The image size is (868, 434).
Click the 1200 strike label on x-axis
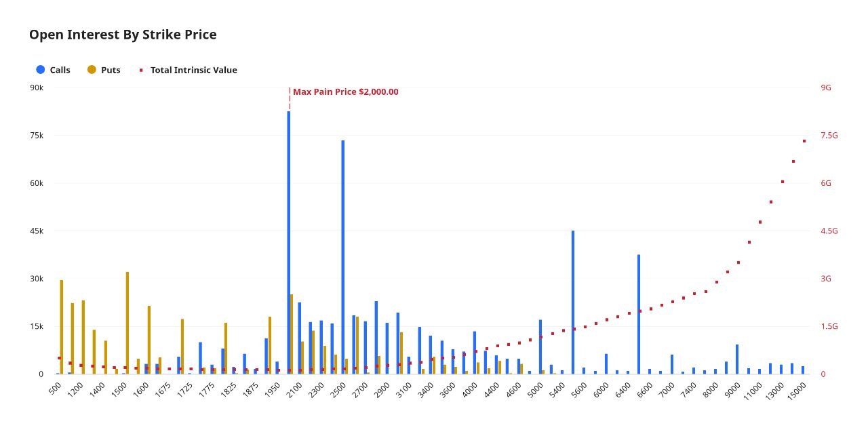point(75,389)
